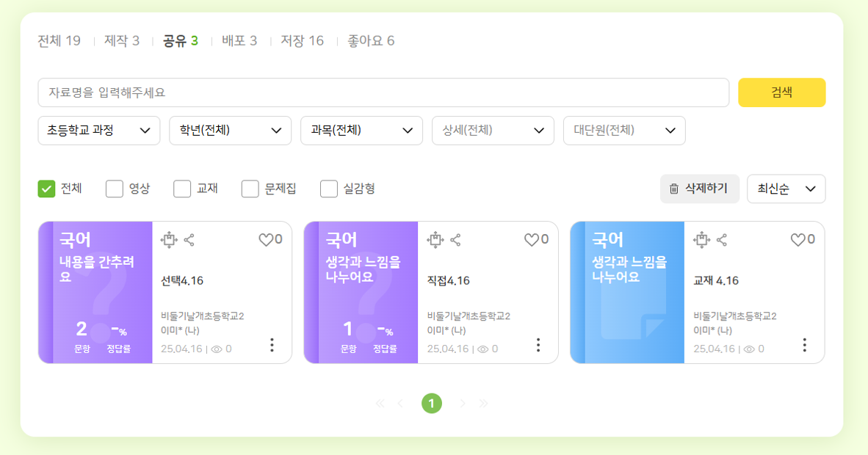Click the 자료명 search input field
The image size is (868, 455).
383,92
